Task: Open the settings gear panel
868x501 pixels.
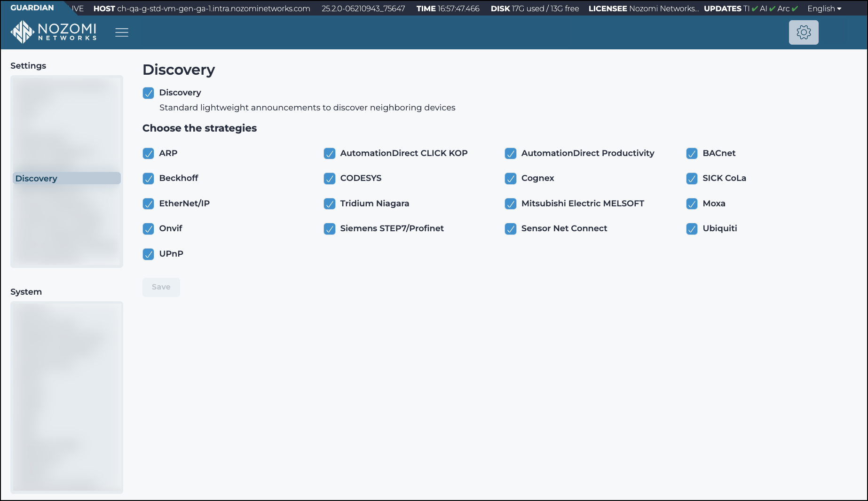Action: [803, 32]
